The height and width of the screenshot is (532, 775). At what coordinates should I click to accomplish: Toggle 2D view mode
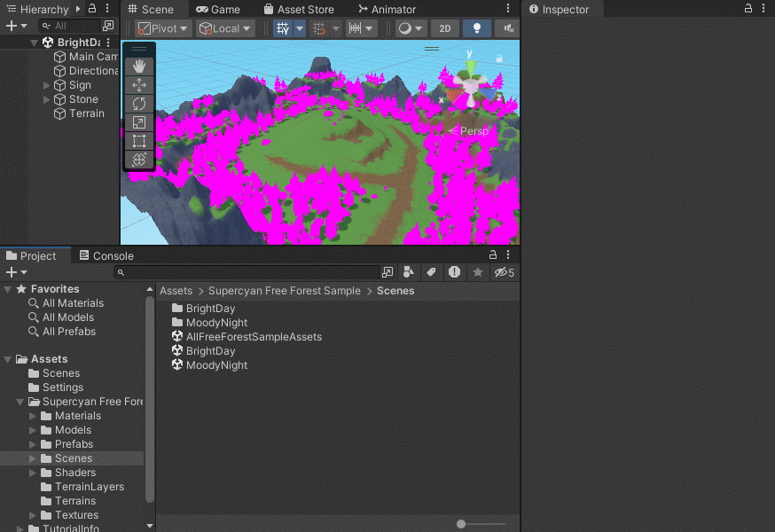click(445, 28)
